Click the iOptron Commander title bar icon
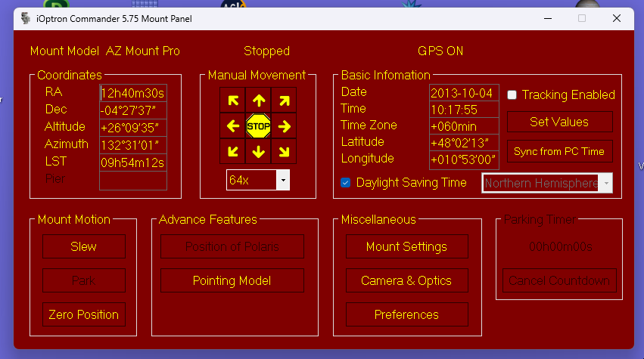The width and height of the screenshot is (644, 359). [x=26, y=18]
